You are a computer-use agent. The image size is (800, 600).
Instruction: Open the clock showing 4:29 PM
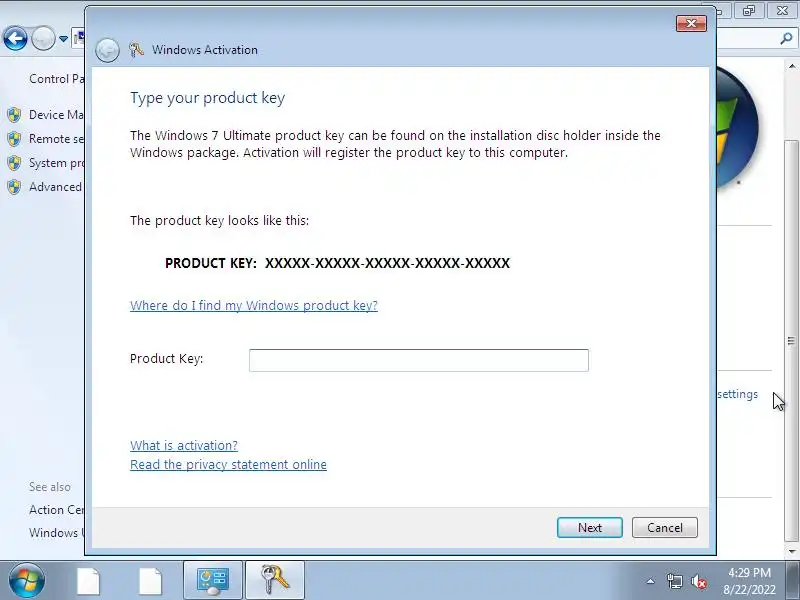(749, 581)
